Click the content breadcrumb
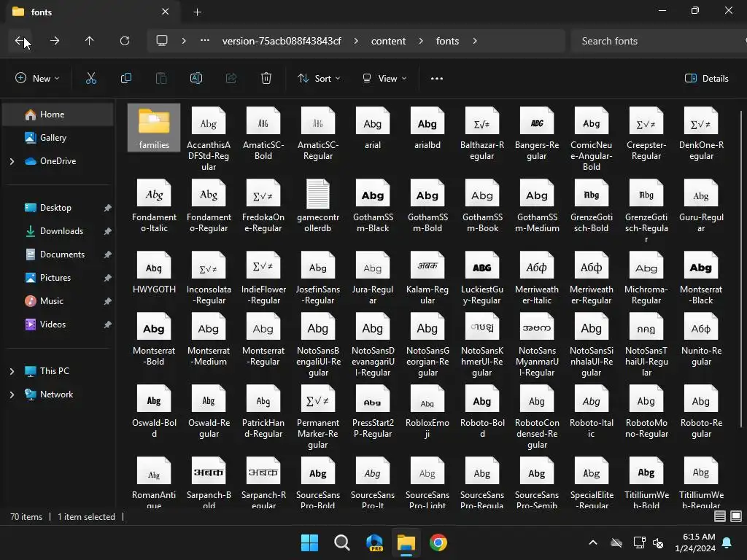Screen dimensions: 747x560 pyautogui.click(x=388, y=41)
